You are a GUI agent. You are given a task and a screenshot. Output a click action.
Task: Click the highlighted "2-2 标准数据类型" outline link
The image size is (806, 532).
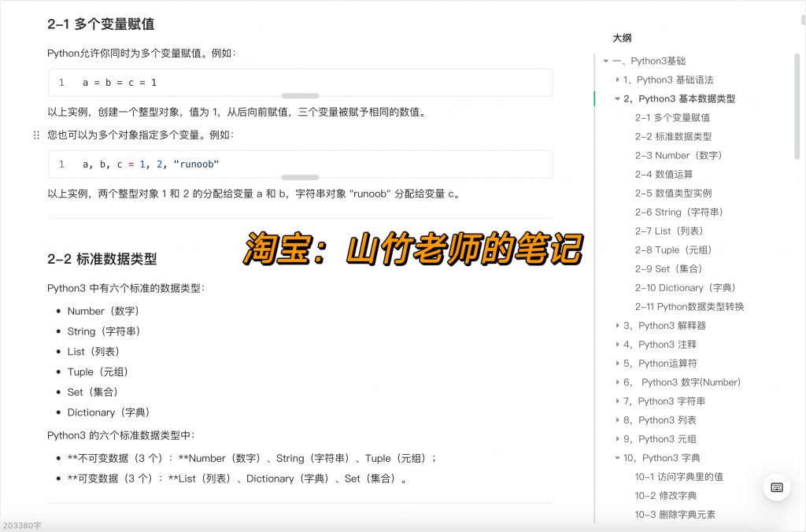[675, 136]
